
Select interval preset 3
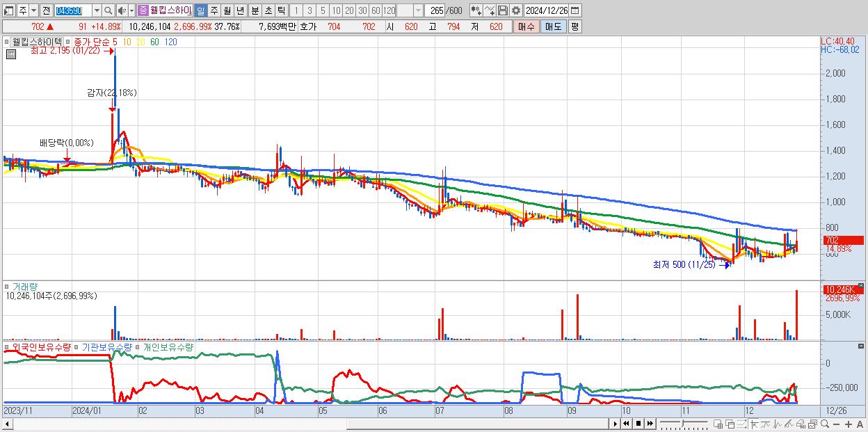click(x=310, y=10)
